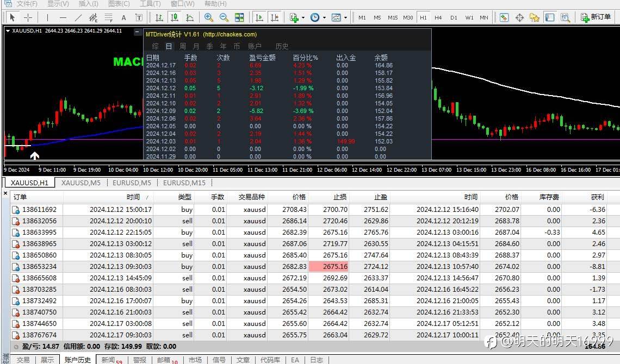Open the Market Watch window icon
Screen dimensions: 620x364
tap(504, 17)
